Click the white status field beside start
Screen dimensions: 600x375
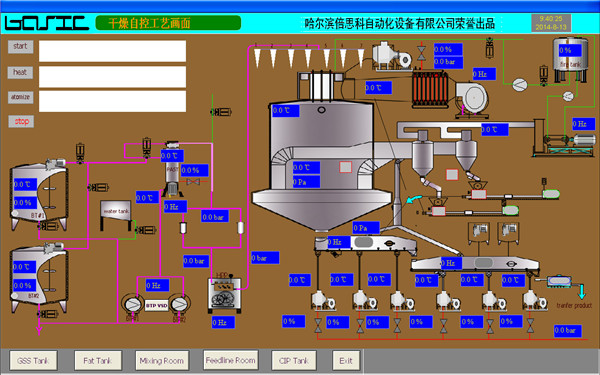(112, 51)
